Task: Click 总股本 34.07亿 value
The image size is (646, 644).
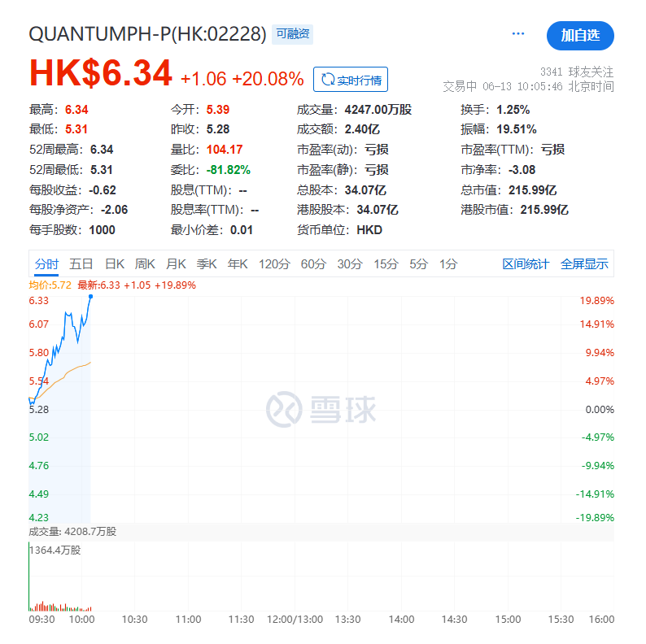Action: point(365,189)
